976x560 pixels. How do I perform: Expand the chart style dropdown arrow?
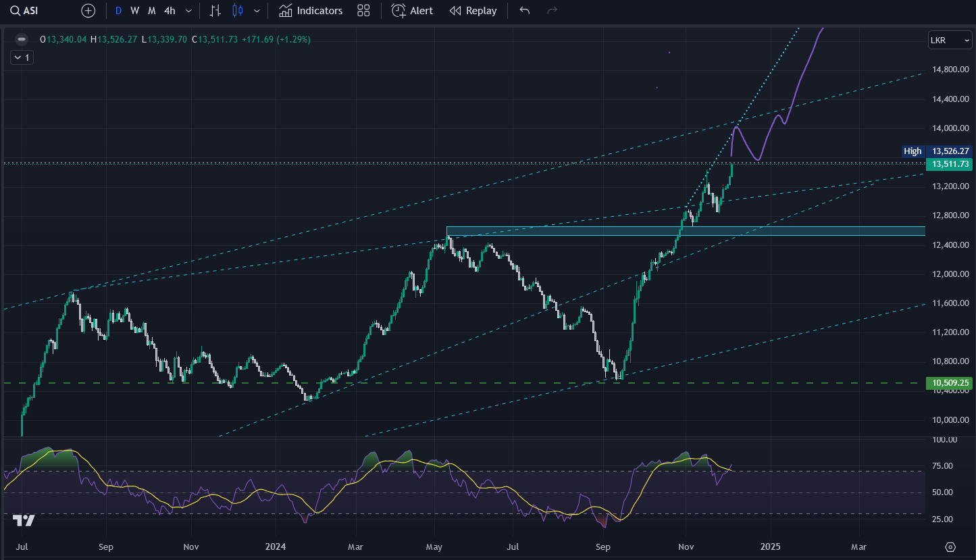pyautogui.click(x=257, y=11)
